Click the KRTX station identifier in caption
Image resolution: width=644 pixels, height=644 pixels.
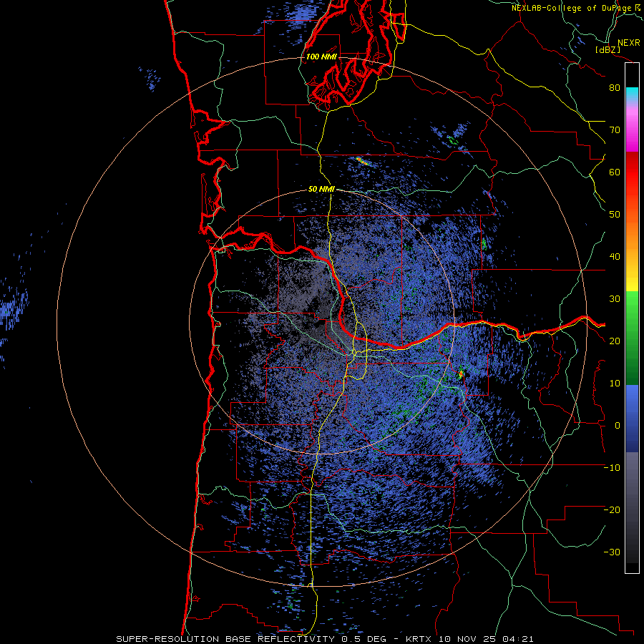(x=420, y=639)
